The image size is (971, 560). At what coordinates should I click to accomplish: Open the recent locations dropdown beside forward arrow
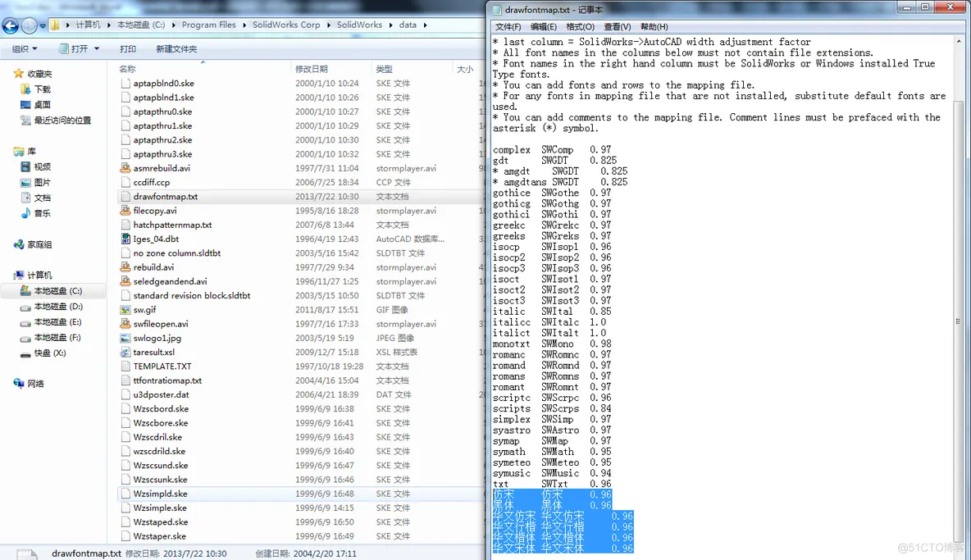pyautogui.click(x=42, y=26)
